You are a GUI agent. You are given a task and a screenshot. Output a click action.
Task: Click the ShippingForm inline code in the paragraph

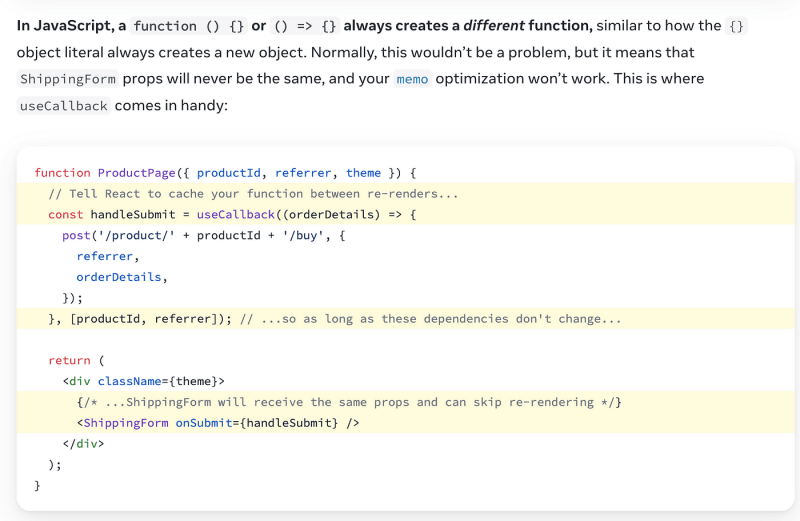click(x=67, y=79)
